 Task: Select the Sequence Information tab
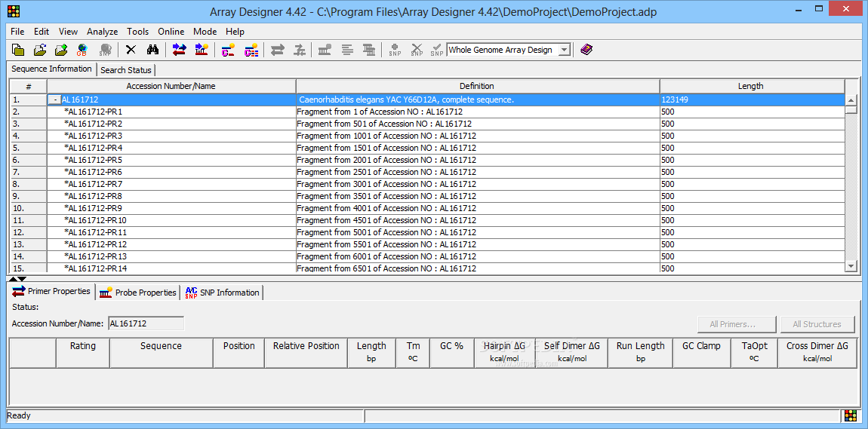tap(51, 69)
